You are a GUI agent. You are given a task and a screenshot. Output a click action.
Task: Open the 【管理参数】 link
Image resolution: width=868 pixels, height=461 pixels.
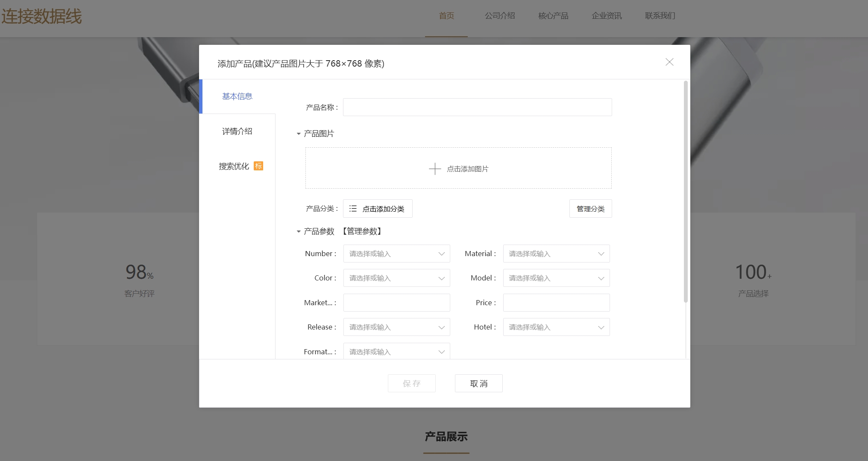point(362,231)
